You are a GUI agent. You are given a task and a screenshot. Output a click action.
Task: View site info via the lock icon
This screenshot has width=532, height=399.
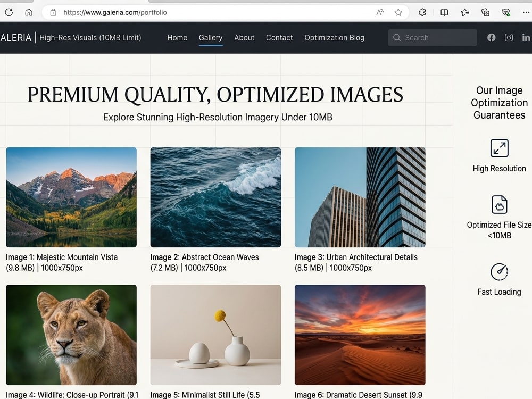tap(53, 13)
